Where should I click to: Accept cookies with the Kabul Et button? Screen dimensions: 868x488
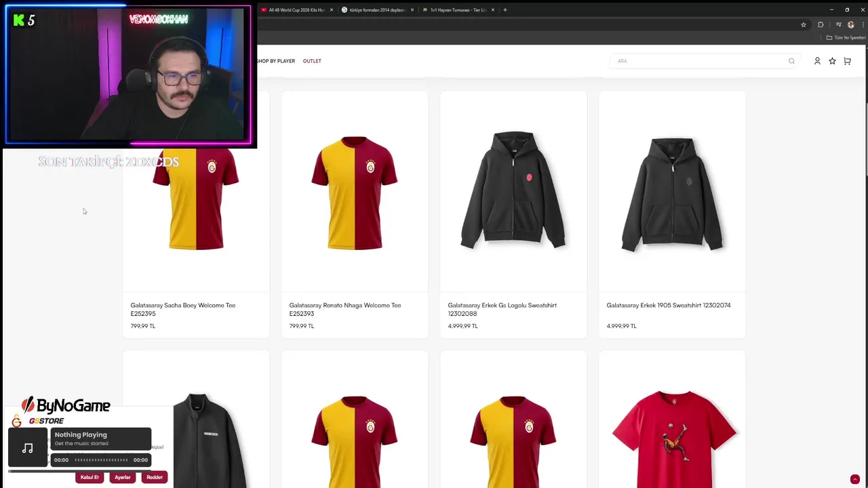coord(90,477)
